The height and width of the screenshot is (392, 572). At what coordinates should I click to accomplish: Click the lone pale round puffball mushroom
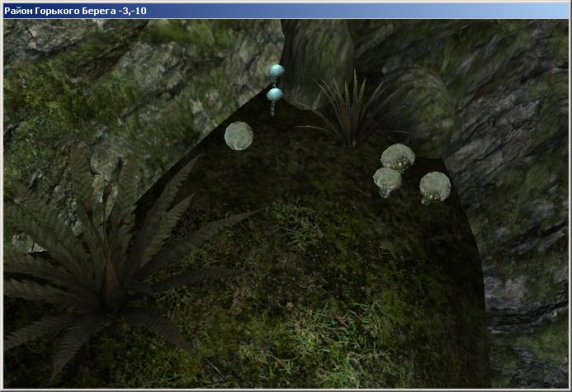pyautogui.click(x=239, y=135)
